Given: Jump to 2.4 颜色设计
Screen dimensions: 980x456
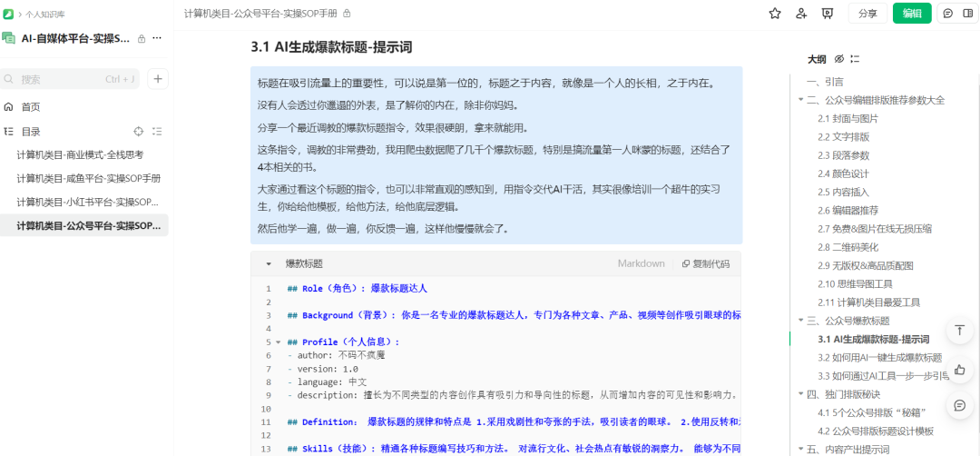Looking at the screenshot, I should pos(843,173).
